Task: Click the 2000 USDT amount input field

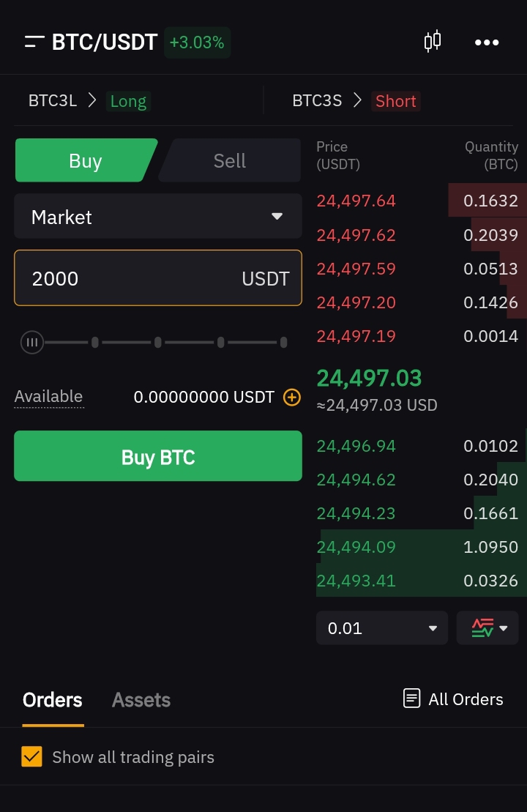Action: click(158, 278)
